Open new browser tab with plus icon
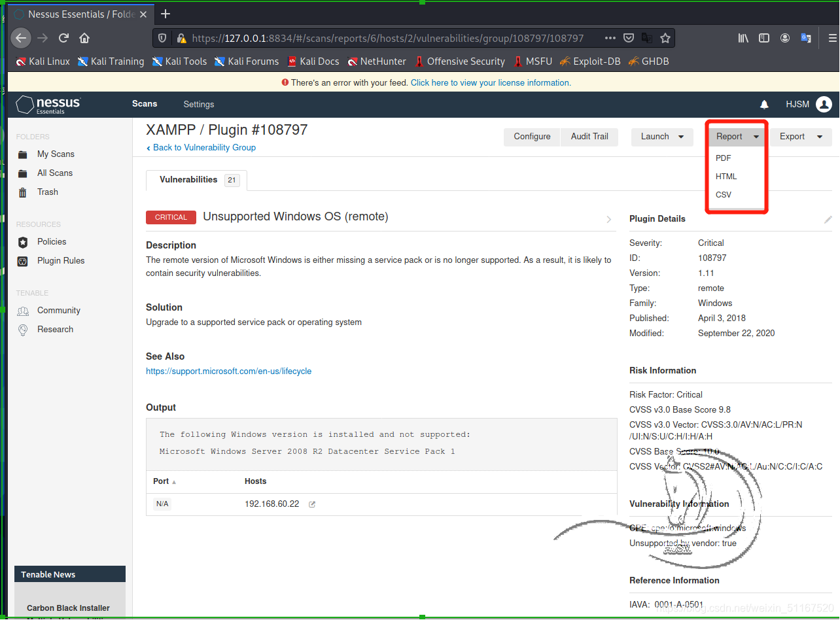This screenshot has width=840, height=620. pyautogui.click(x=166, y=14)
